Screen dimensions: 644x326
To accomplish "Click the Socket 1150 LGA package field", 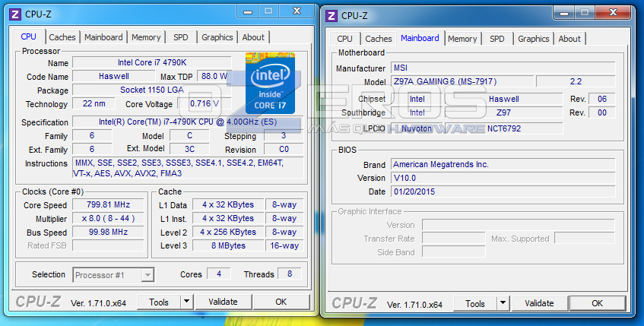I will 152,90.
